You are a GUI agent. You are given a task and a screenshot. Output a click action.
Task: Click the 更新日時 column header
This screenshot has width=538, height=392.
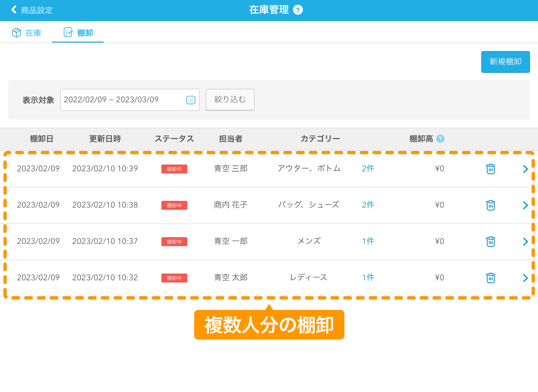click(x=105, y=139)
